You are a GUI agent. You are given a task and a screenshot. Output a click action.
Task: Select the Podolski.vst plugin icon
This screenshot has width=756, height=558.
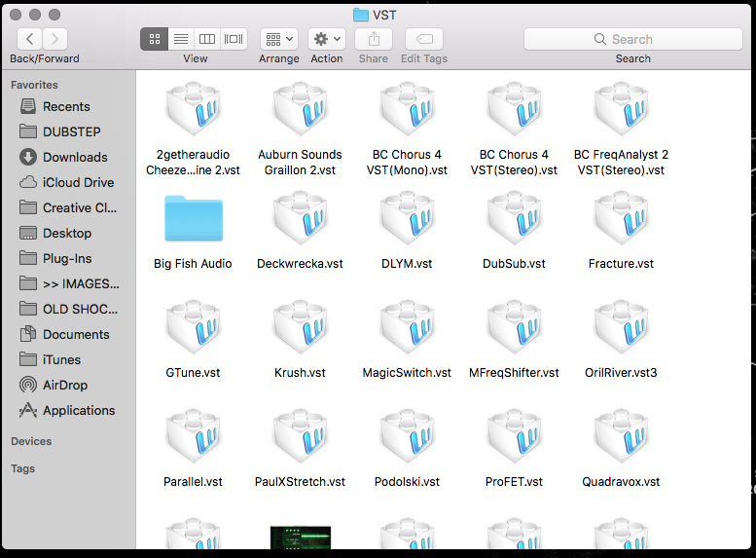(x=407, y=436)
